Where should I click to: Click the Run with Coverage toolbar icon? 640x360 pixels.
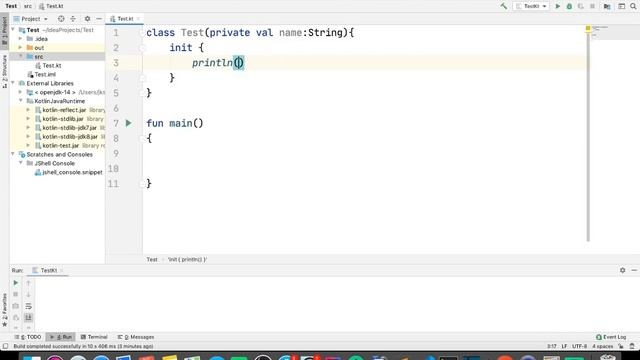580,6
